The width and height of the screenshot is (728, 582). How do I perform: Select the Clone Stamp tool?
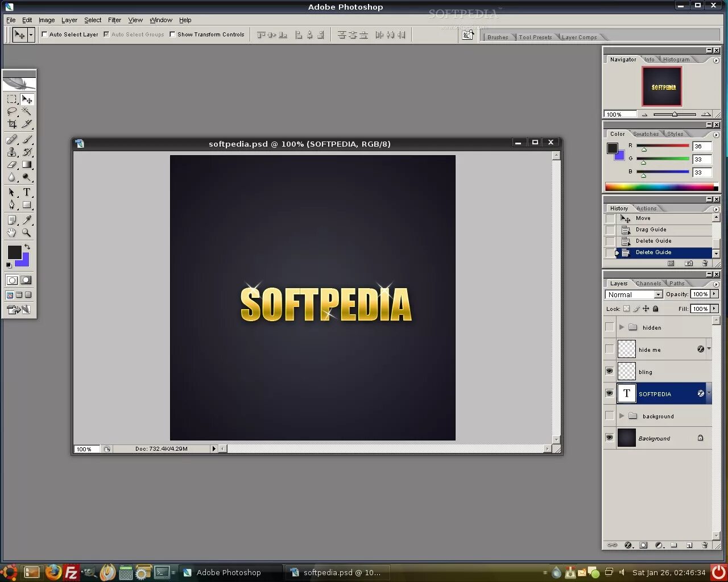pyautogui.click(x=12, y=152)
